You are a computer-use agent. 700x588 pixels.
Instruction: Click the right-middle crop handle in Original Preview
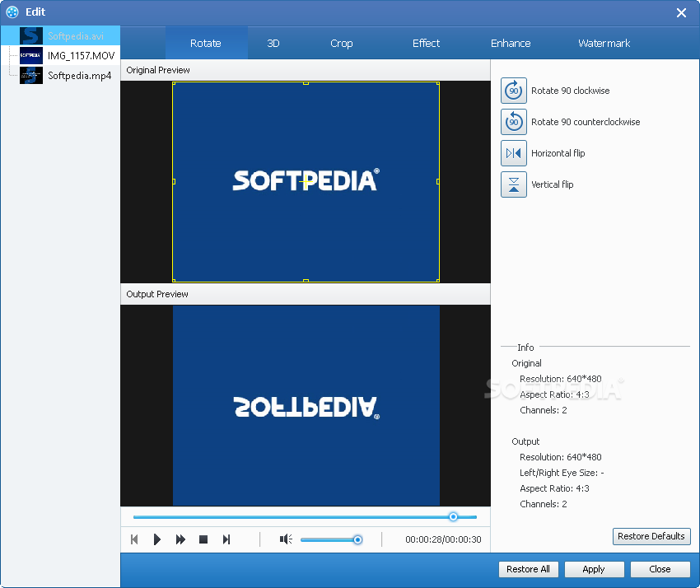click(x=438, y=182)
